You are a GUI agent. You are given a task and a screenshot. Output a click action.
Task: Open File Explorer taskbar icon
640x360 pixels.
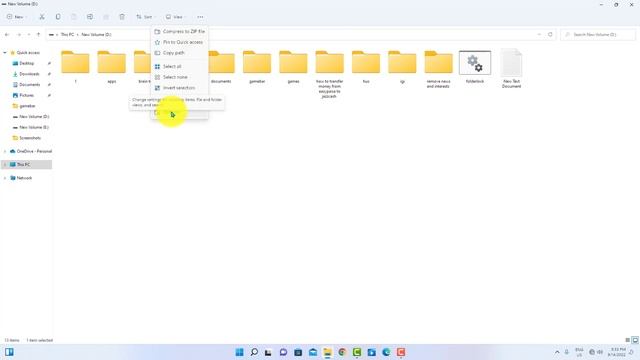click(x=327, y=352)
